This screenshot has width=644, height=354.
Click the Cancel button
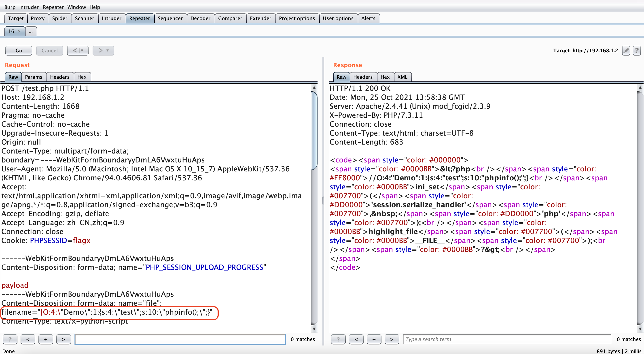tap(49, 51)
